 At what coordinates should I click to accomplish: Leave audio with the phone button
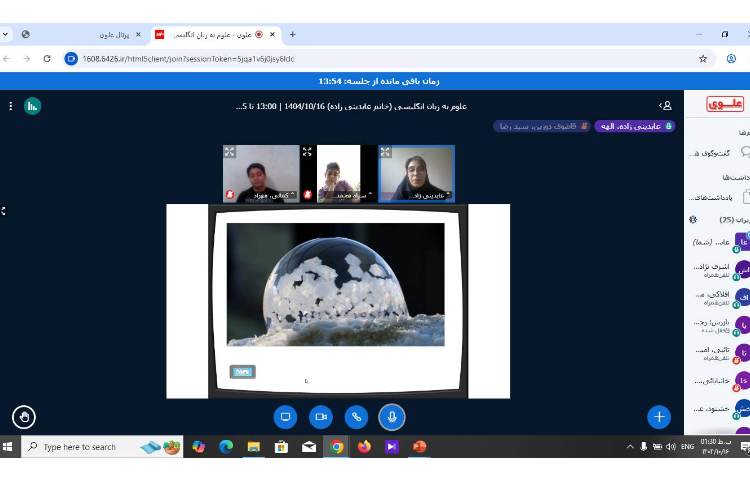356,416
